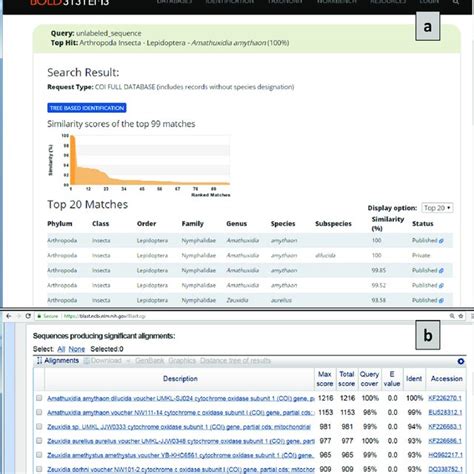The height and width of the screenshot is (474, 474).
Task: Open Zeuxidia sp. UMKL JJW0333 description link
Action: [179, 427]
